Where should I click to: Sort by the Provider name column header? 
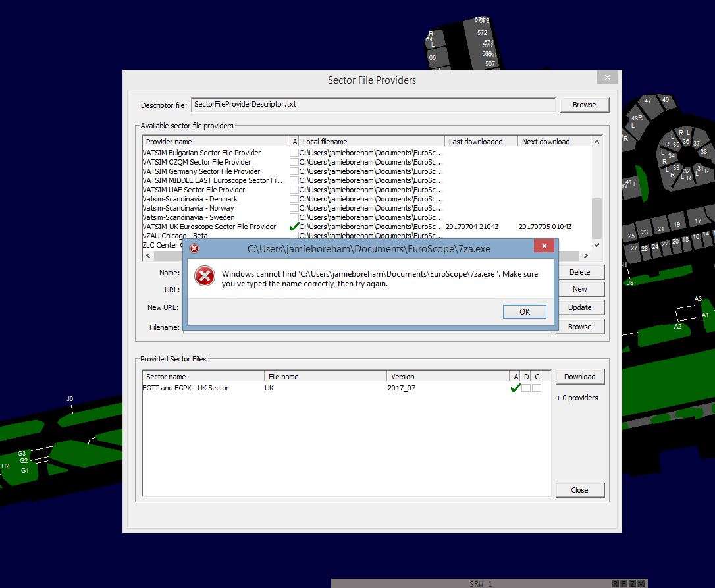click(x=215, y=142)
